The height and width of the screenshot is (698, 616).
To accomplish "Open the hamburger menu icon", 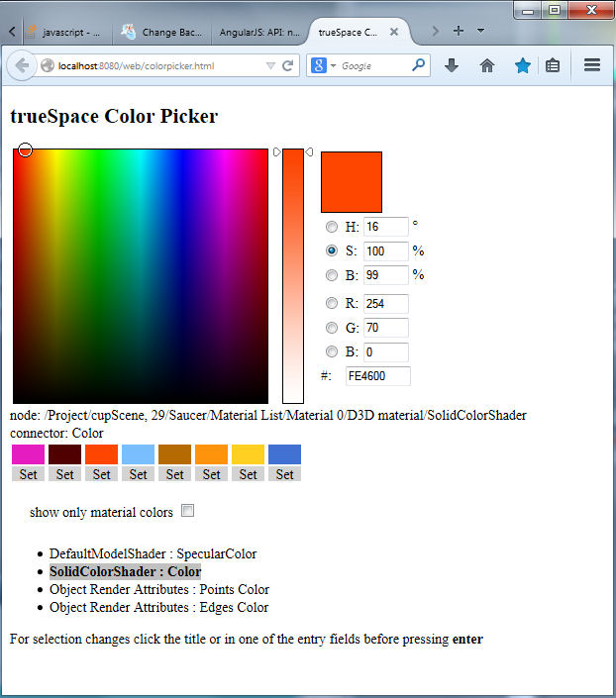I will point(592,65).
